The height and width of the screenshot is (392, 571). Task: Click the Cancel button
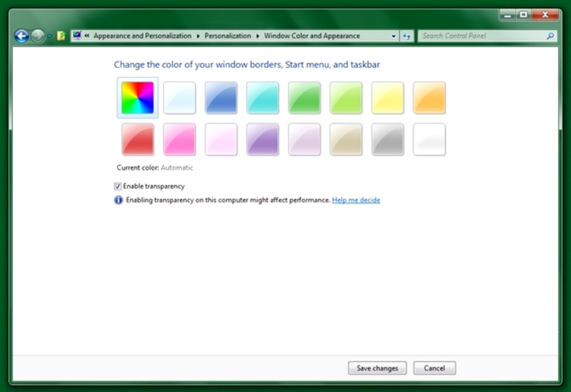[435, 368]
